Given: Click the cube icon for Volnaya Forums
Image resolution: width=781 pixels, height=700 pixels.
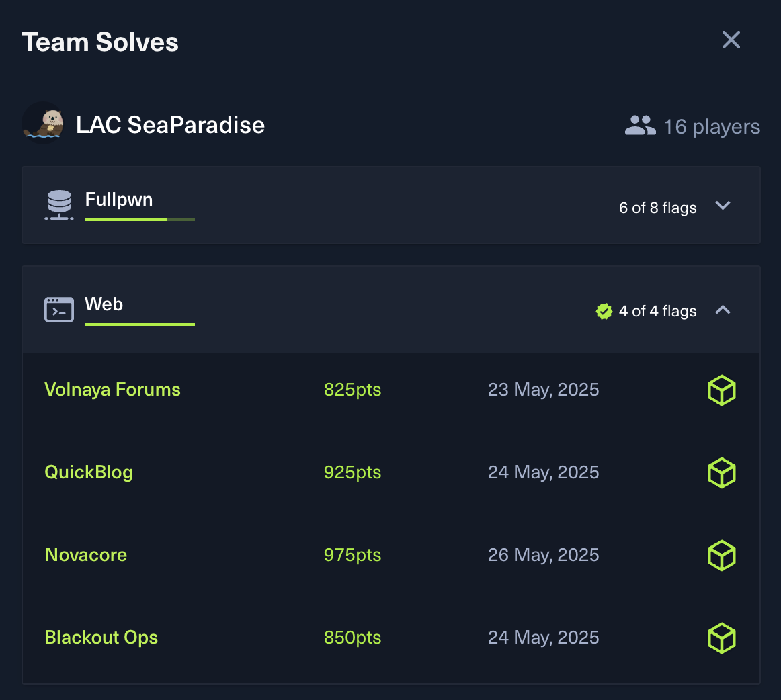Looking at the screenshot, I should 722,390.
